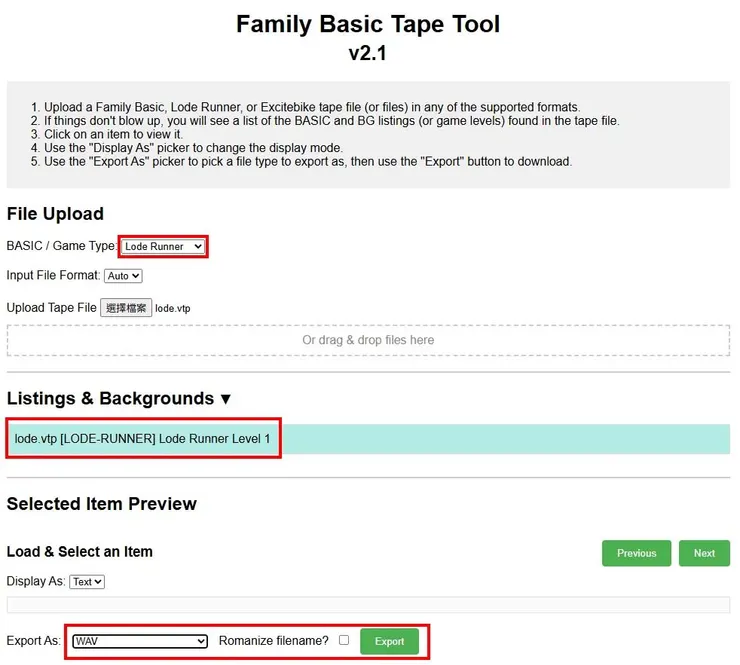Open the Display As picker
Viewport: 740px width, 665px height.
click(x=87, y=581)
